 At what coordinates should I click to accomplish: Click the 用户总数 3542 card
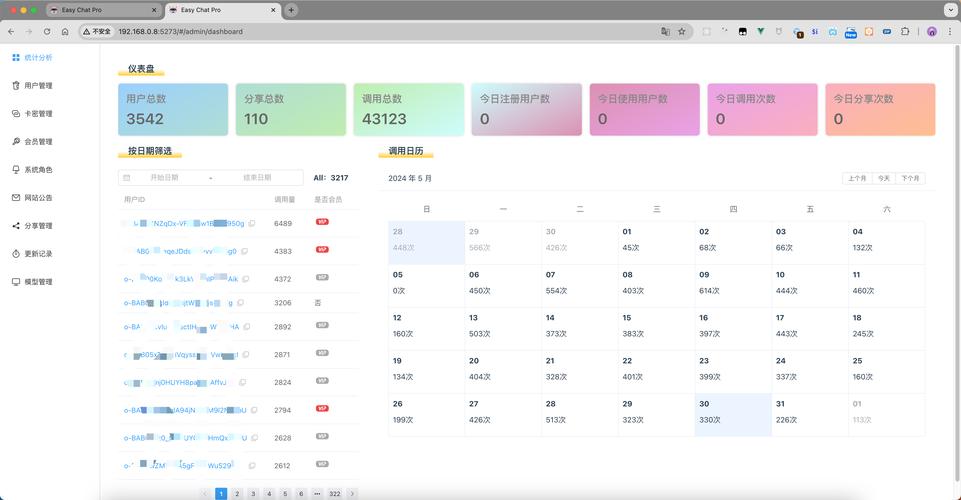173,110
